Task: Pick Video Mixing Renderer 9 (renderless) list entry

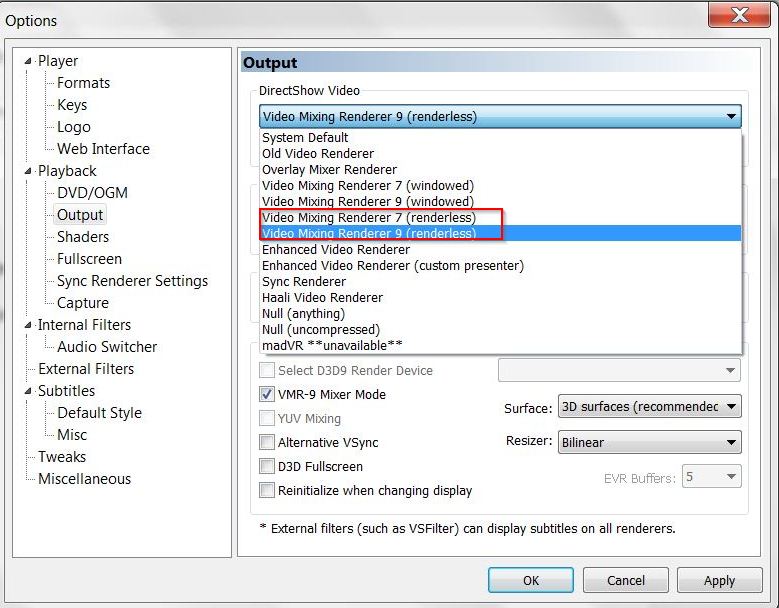Action: (500, 233)
